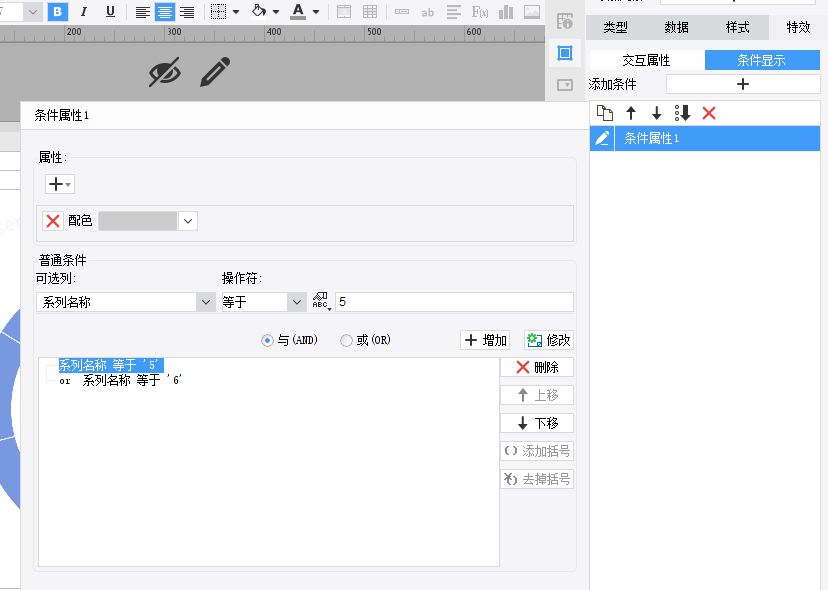Toggle italic formatting
The width and height of the screenshot is (828, 590).
click(x=83, y=12)
